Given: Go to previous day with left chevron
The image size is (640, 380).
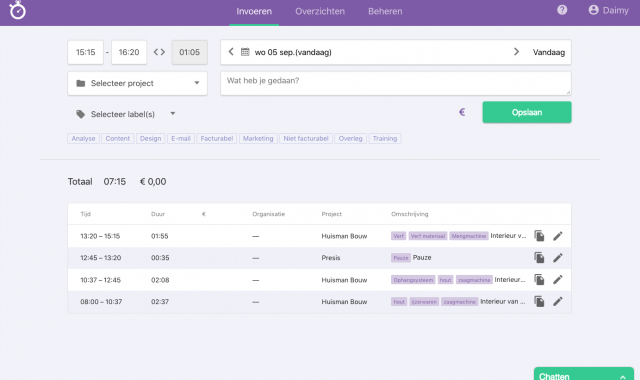Looking at the screenshot, I should pos(231,52).
